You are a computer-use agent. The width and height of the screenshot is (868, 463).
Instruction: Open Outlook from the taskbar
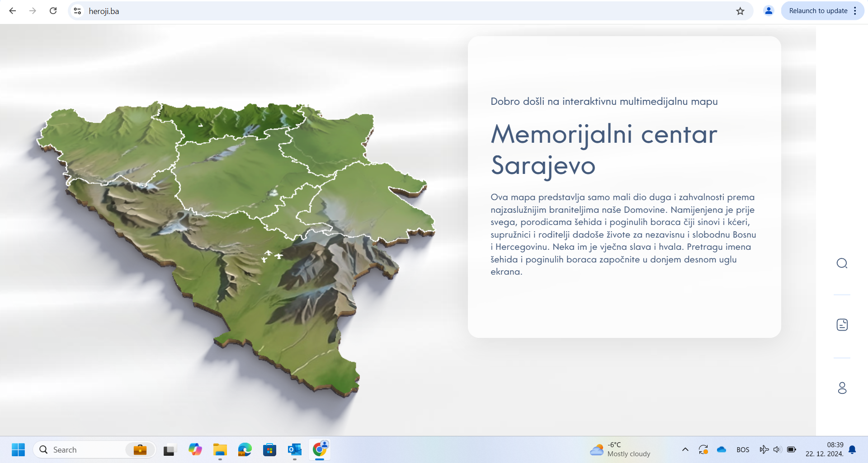point(295,449)
